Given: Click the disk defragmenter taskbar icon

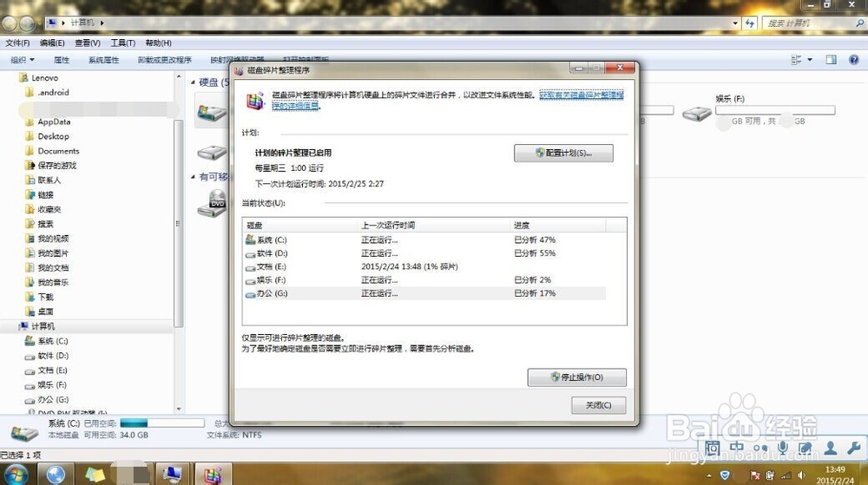Looking at the screenshot, I should click(213, 475).
